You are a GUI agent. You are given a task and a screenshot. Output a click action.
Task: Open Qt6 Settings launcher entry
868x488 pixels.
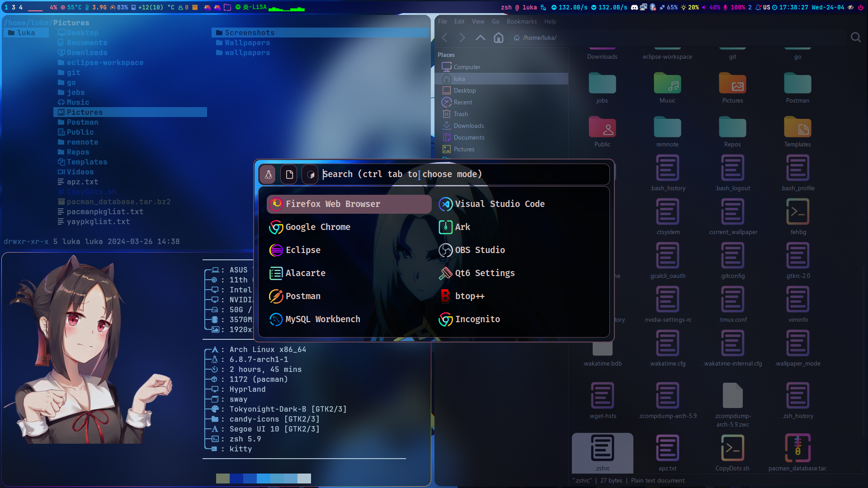[x=519, y=273]
